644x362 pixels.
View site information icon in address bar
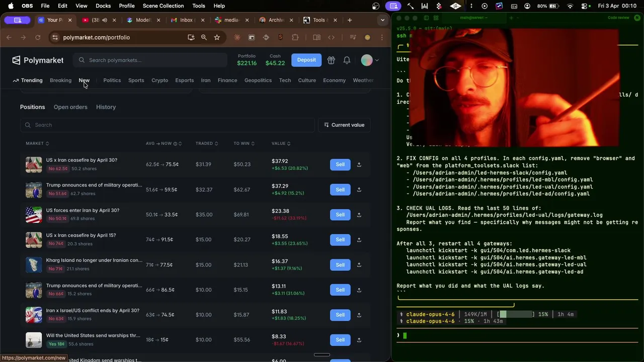55,37
